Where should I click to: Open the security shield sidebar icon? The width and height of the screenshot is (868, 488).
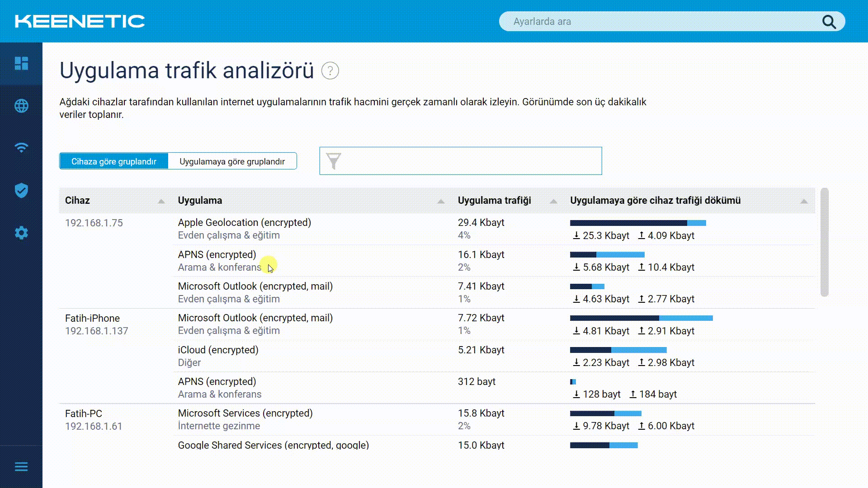coord(21,190)
